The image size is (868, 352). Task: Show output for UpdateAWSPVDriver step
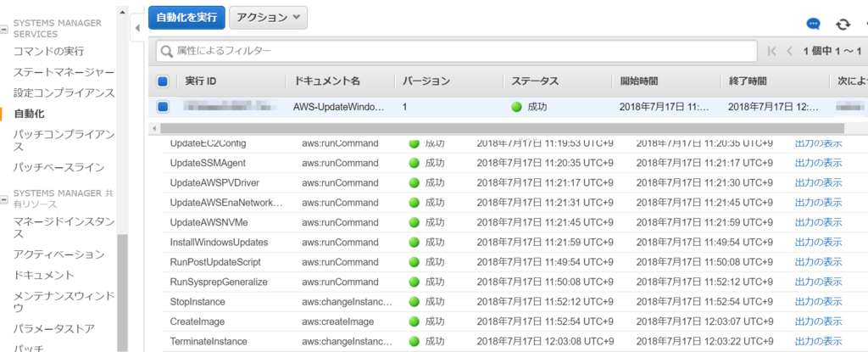pyautogui.click(x=818, y=183)
